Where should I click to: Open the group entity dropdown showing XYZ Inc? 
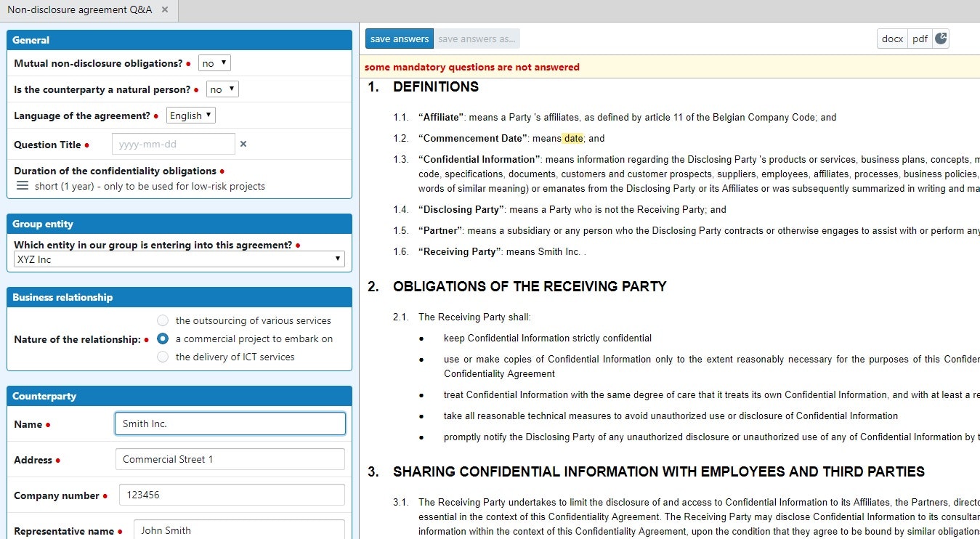(x=179, y=259)
